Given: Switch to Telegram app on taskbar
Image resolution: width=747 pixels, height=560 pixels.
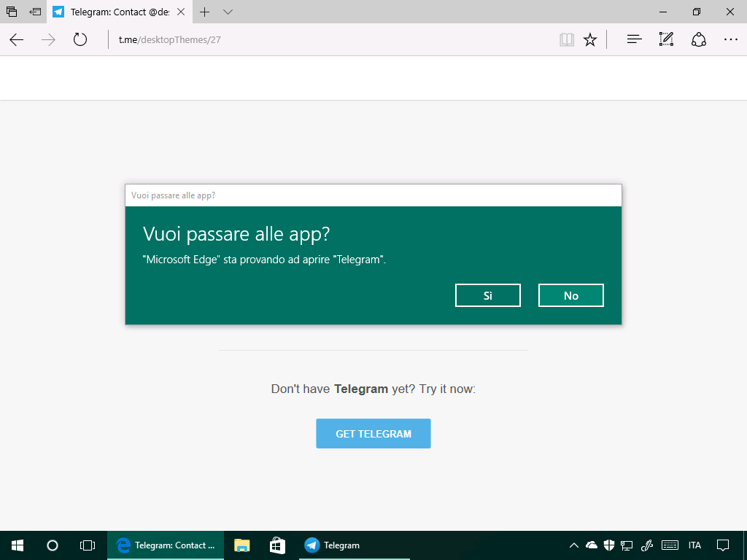Looking at the screenshot, I should tap(355, 545).
